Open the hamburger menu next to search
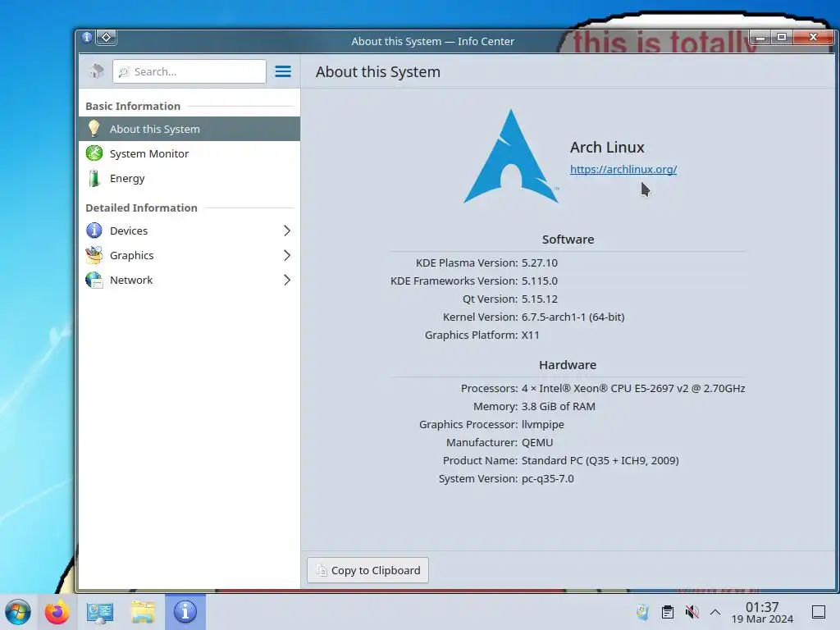840x630 pixels. click(x=283, y=71)
